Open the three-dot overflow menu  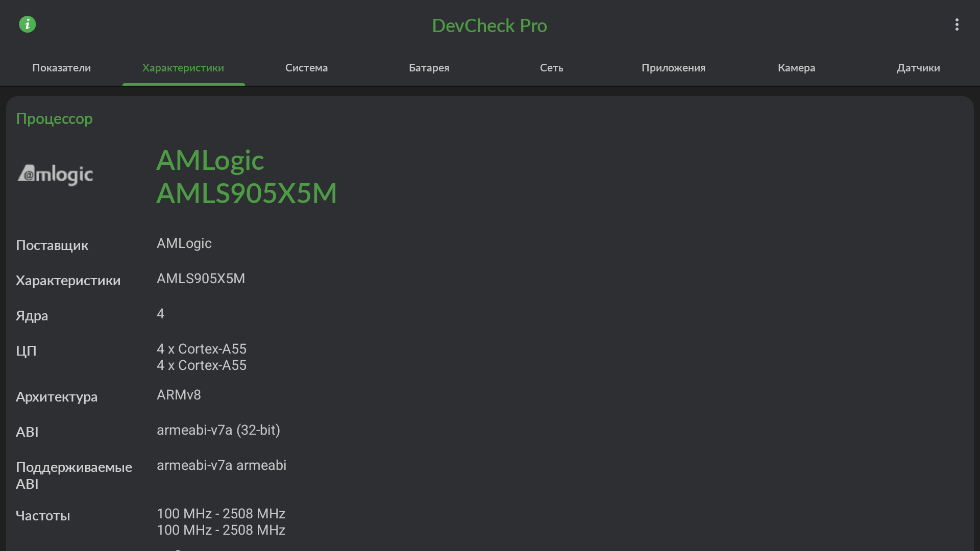[957, 24]
